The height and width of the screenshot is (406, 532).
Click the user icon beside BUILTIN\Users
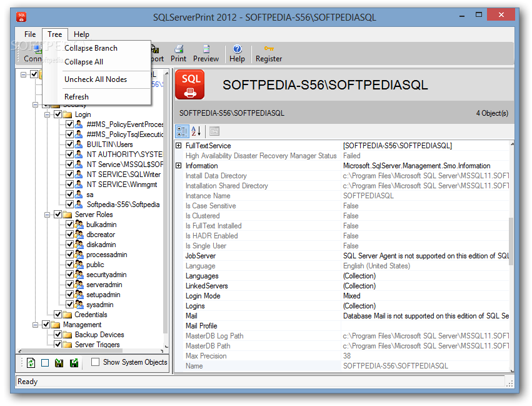point(79,145)
